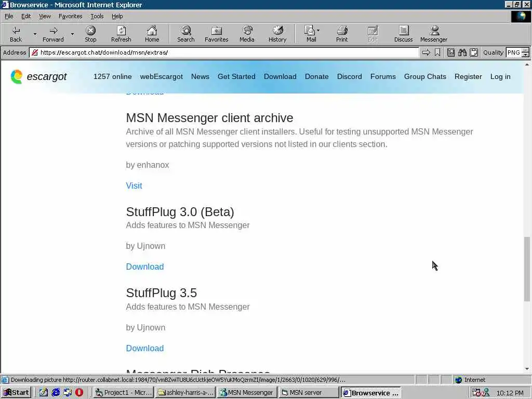Click the 10:12 PM clock
Image resolution: width=532 pixels, height=399 pixels.
510,393
